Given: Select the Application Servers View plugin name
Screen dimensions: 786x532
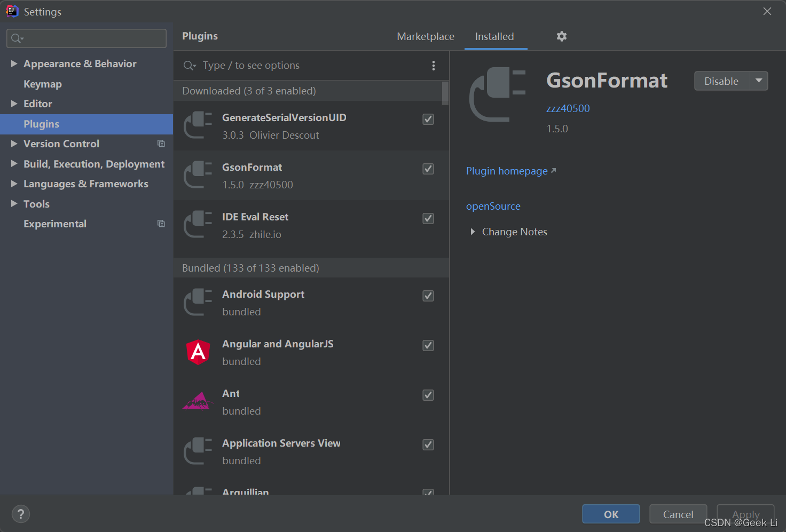Looking at the screenshot, I should (x=281, y=443).
